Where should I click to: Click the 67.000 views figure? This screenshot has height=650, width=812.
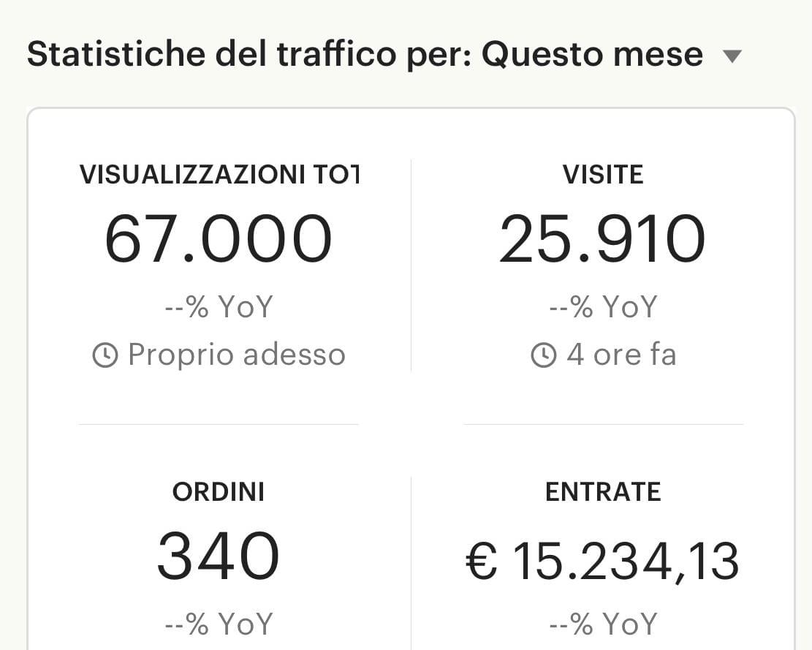218,239
